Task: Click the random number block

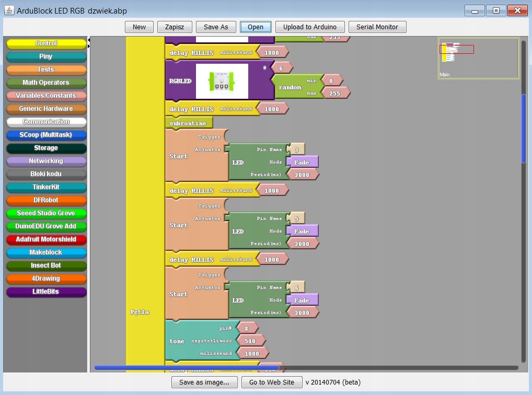Action: 290,87
